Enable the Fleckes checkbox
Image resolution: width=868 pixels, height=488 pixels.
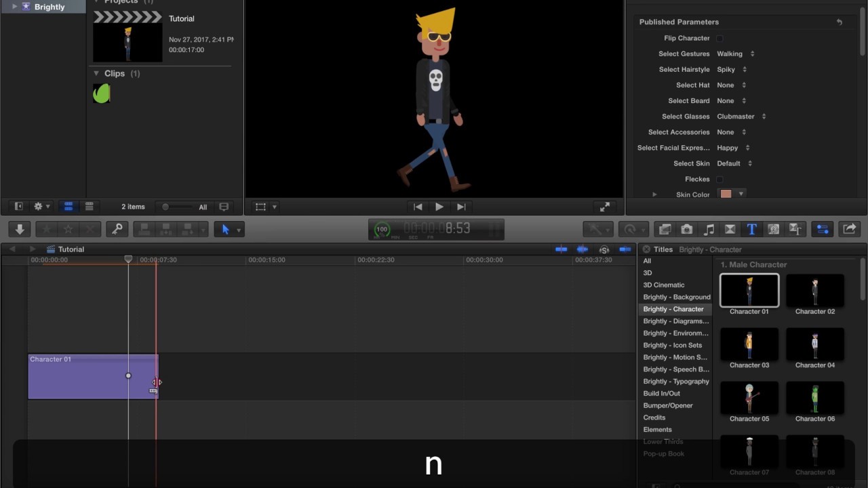point(719,180)
